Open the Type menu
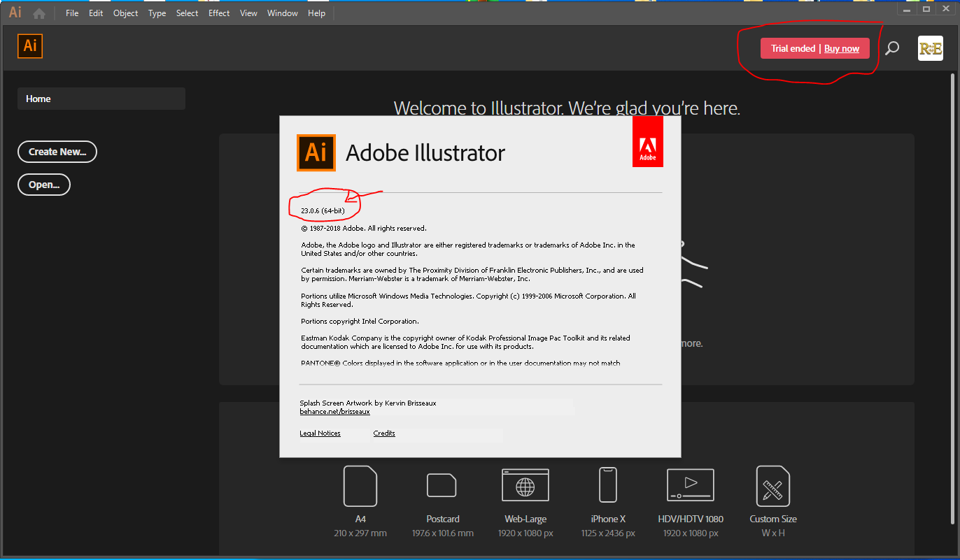This screenshot has height=560, width=960. click(157, 13)
